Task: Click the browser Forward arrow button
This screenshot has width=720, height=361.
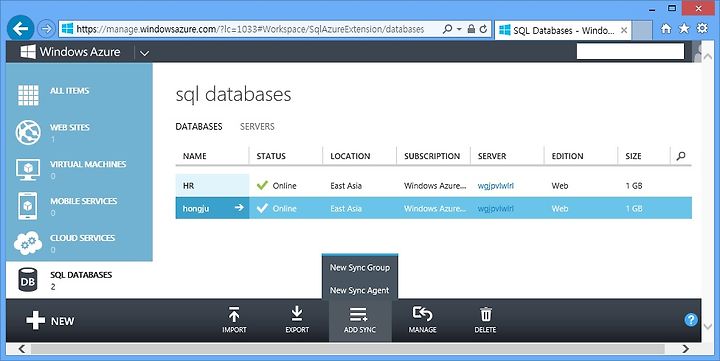Action: (x=46, y=29)
